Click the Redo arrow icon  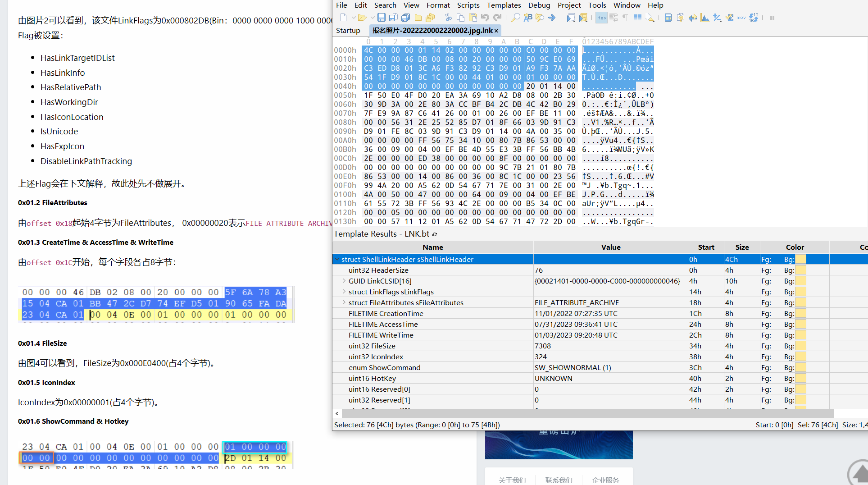click(x=497, y=18)
